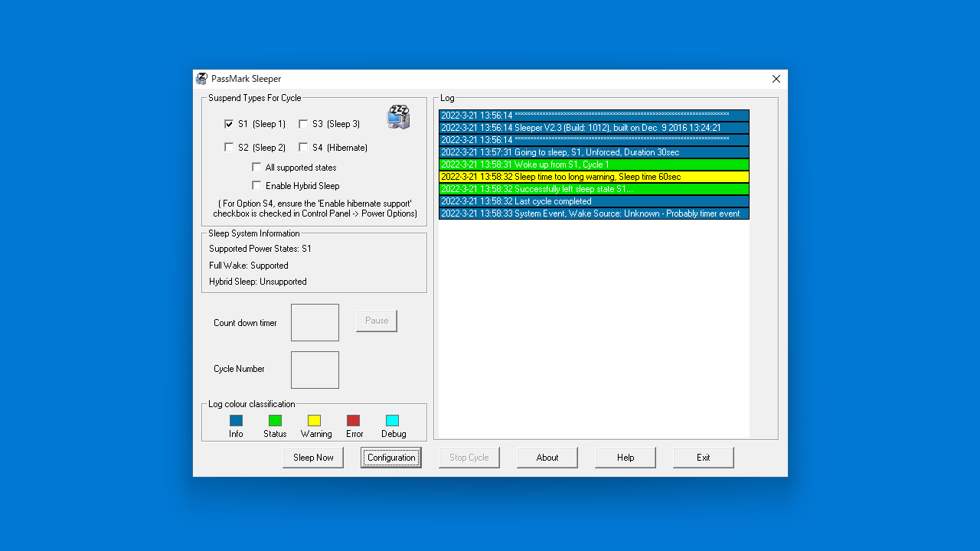Click the Count down timer box
Viewport: 980px width, 551px height.
tap(315, 322)
